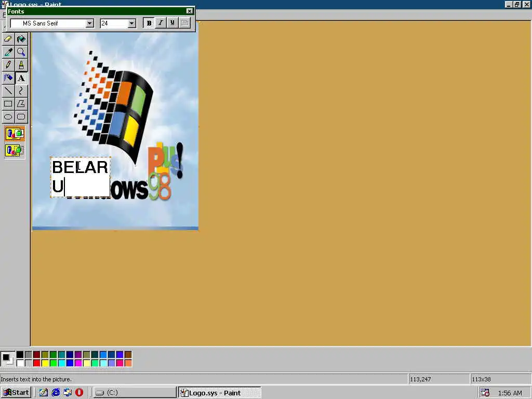532x399 pixels.
Task: Toggle Underline in the Fonts toolbar
Action: [x=172, y=23]
